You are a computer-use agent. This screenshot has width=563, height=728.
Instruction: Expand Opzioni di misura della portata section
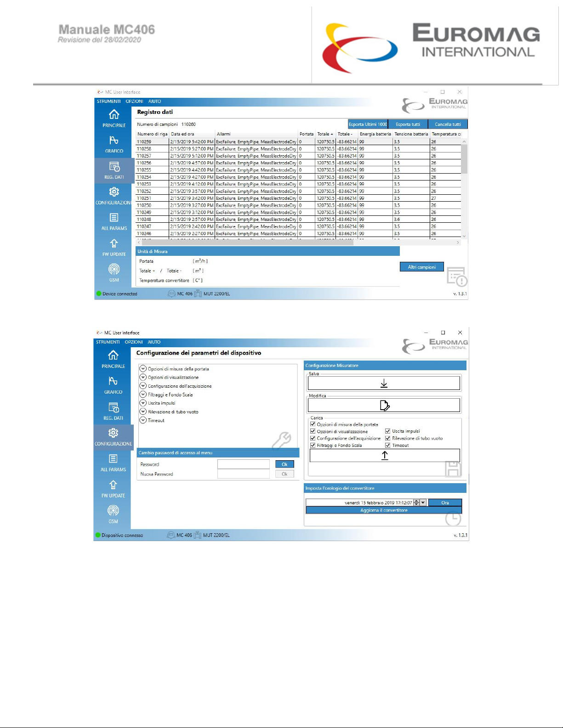tap(143, 369)
